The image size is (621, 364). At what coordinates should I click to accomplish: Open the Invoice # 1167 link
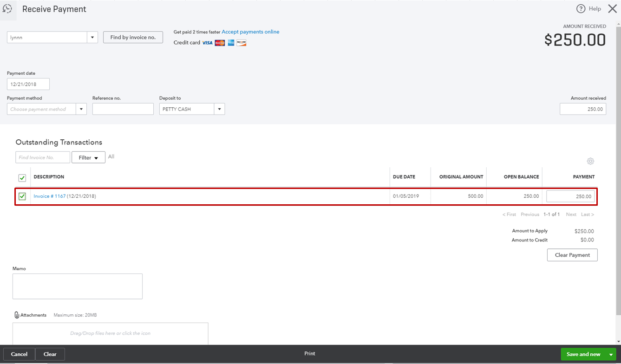pos(50,196)
